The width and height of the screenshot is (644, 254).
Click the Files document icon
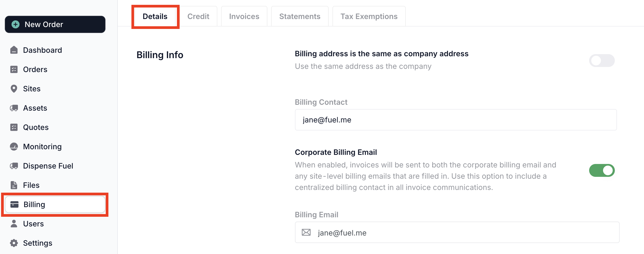pos(14,185)
